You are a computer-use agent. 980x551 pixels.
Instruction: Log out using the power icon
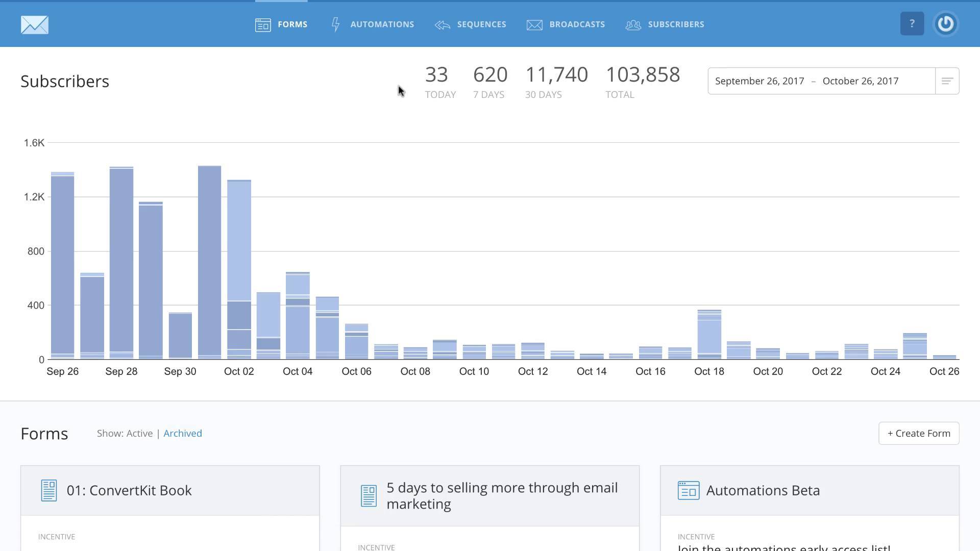(945, 23)
